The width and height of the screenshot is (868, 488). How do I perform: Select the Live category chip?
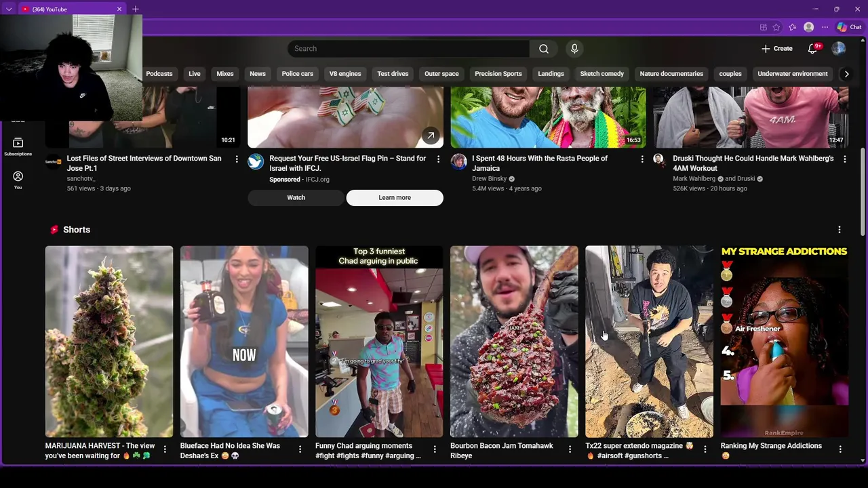coord(195,74)
